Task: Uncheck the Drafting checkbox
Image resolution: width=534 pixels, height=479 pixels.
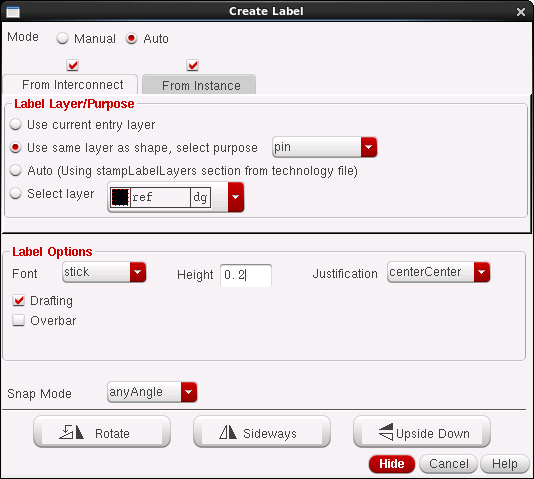Action: coord(18,300)
